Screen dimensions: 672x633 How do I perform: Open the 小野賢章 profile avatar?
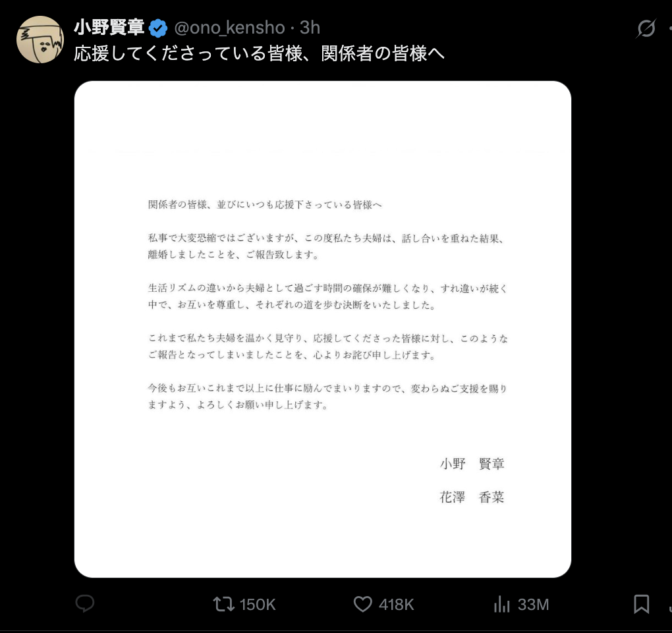point(40,40)
